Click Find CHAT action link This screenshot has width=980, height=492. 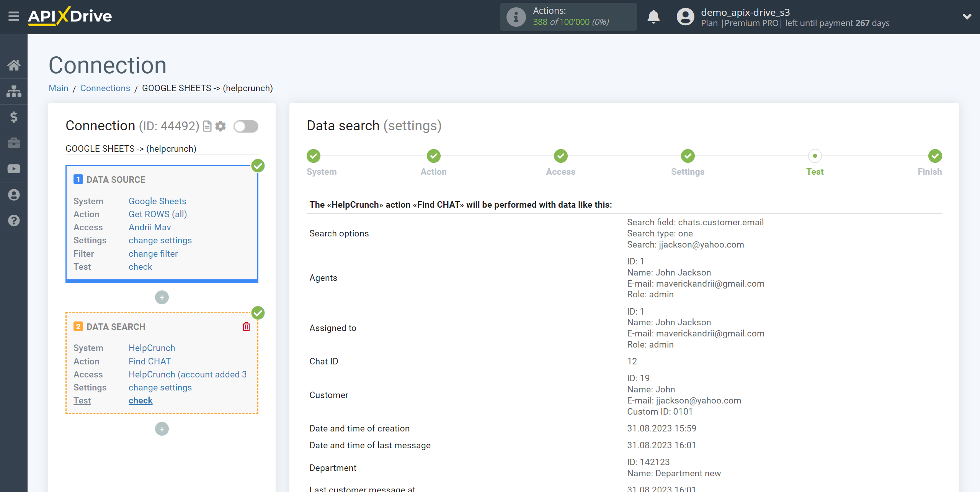click(150, 361)
